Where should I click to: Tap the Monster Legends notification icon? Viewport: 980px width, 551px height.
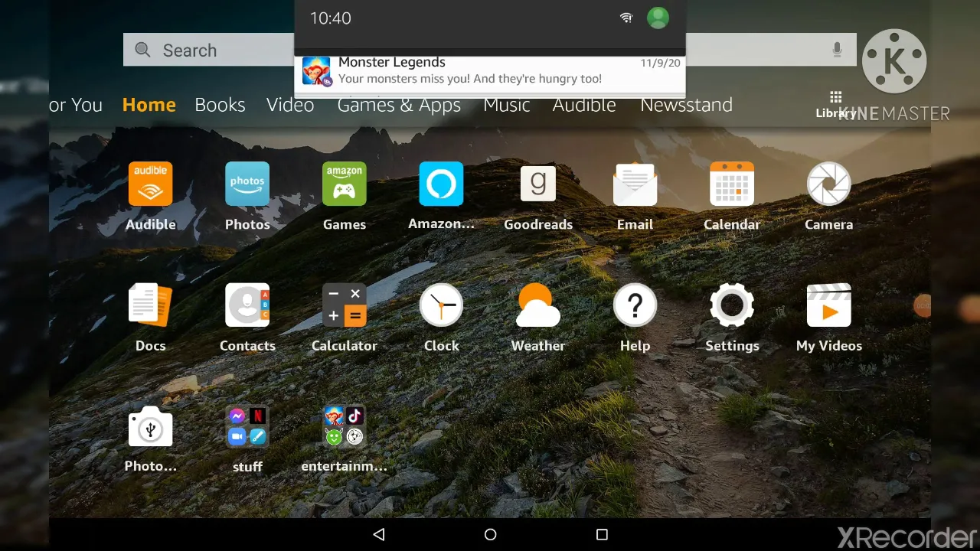click(x=316, y=71)
